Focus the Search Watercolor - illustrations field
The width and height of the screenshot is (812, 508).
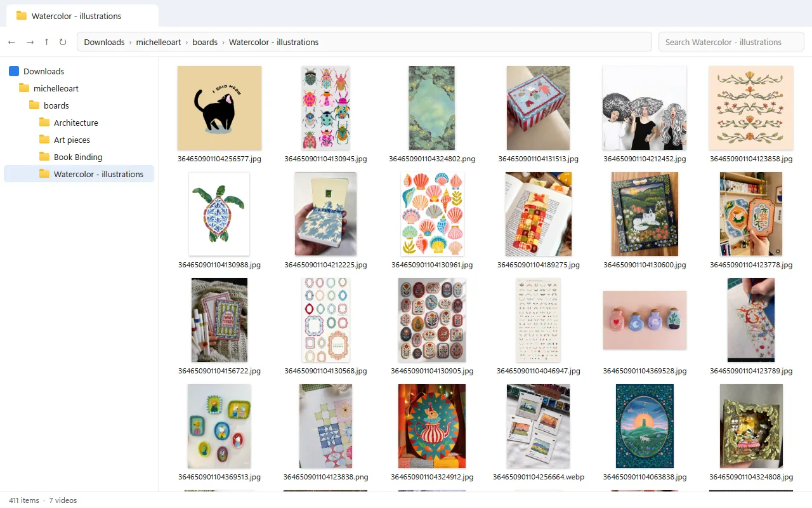[x=731, y=42]
